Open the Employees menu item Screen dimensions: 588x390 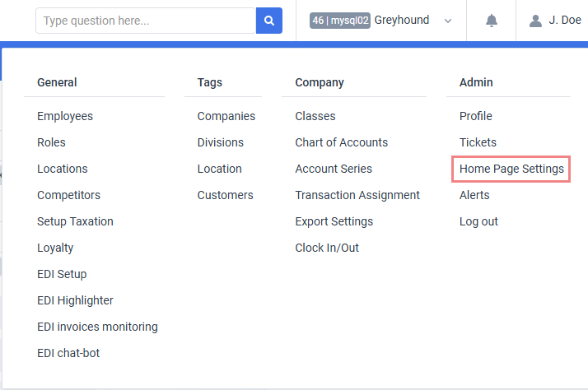tap(65, 116)
